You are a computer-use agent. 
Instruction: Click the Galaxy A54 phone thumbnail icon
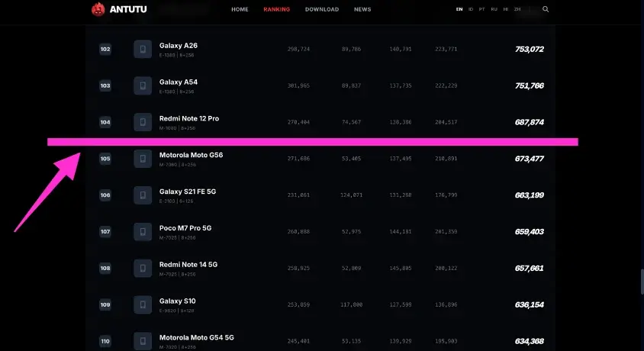pos(143,85)
